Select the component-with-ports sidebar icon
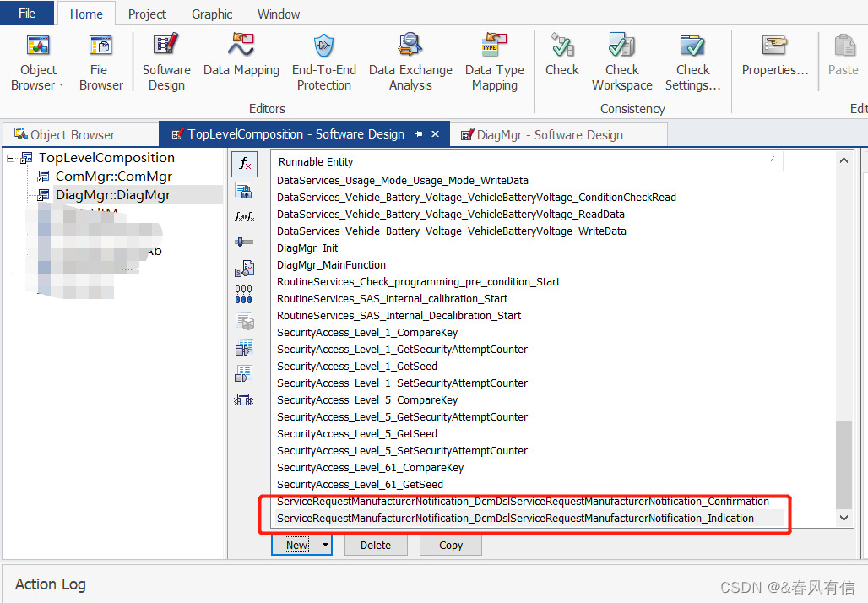This screenshot has height=603, width=868. (243, 399)
